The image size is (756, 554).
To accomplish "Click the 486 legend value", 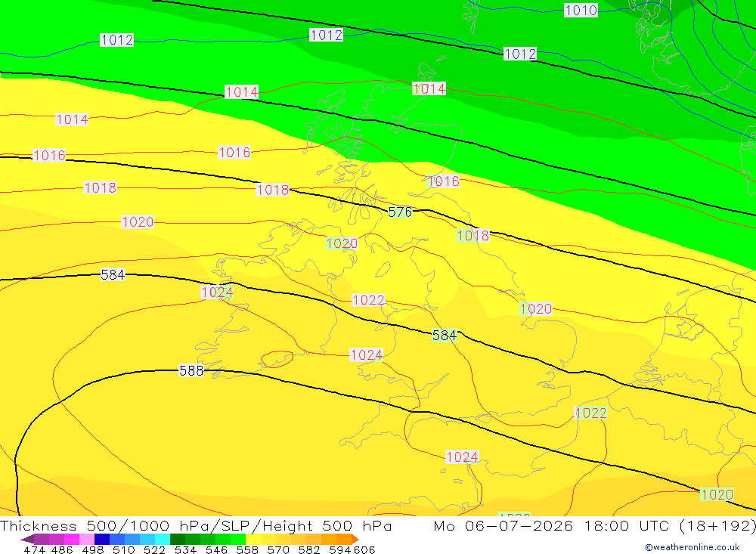I will point(62,550).
